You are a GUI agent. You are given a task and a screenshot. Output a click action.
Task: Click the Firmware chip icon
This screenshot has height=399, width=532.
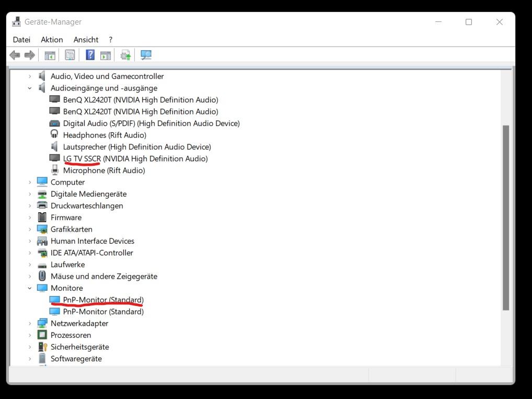click(x=42, y=218)
